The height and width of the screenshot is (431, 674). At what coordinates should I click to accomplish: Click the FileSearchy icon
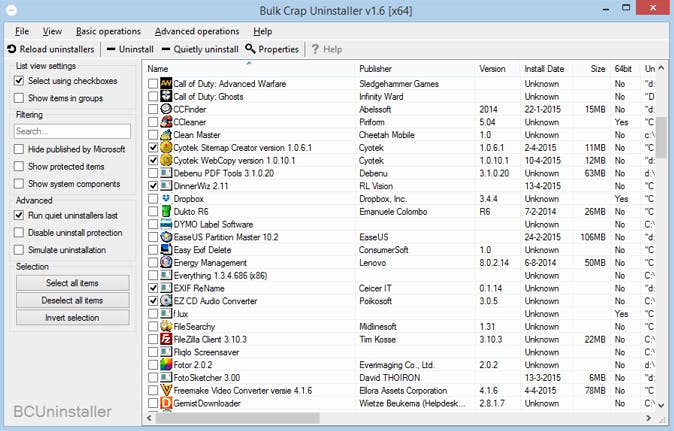click(166, 327)
